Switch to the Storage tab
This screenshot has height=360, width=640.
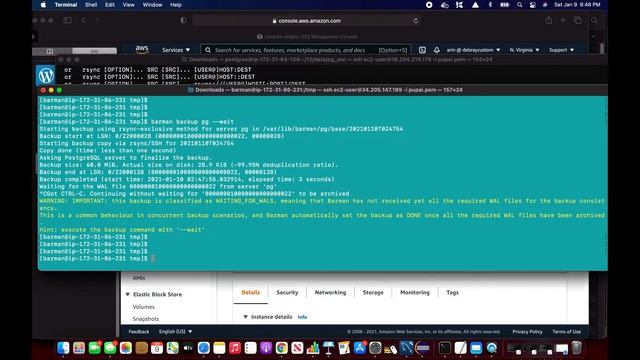pos(373,293)
